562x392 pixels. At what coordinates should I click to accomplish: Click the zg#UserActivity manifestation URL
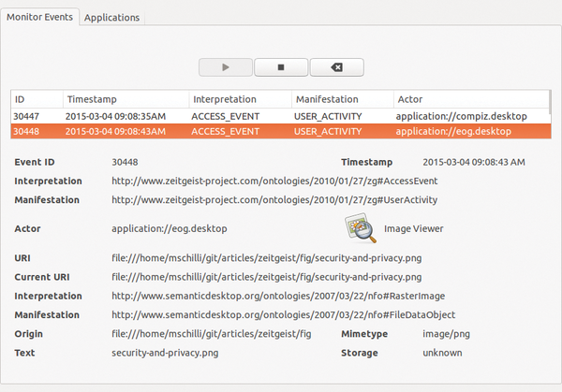(x=274, y=200)
